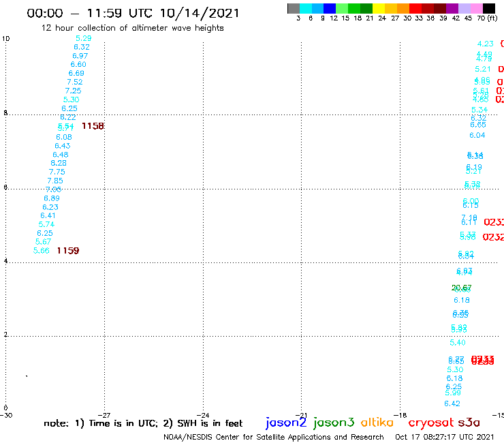Click the '70 (ft)' legend scale label
The image size is (504, 443).
pyautogui.click(x=487, y=18)
